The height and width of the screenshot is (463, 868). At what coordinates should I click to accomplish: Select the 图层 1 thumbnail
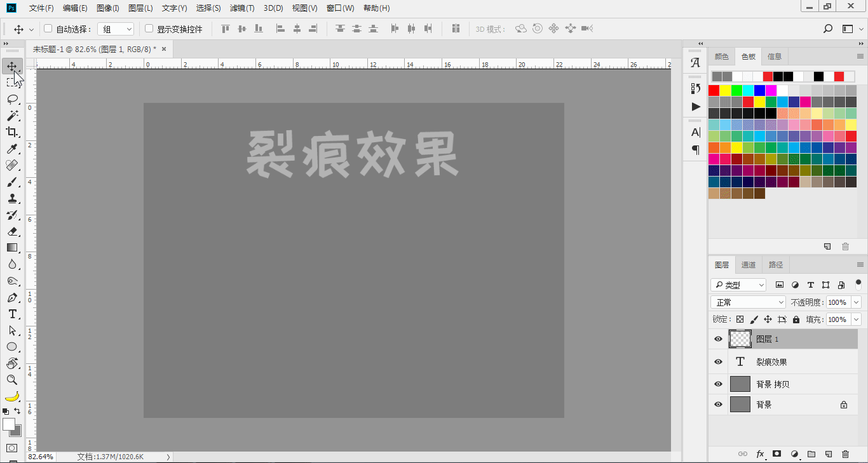coord(740,339)
